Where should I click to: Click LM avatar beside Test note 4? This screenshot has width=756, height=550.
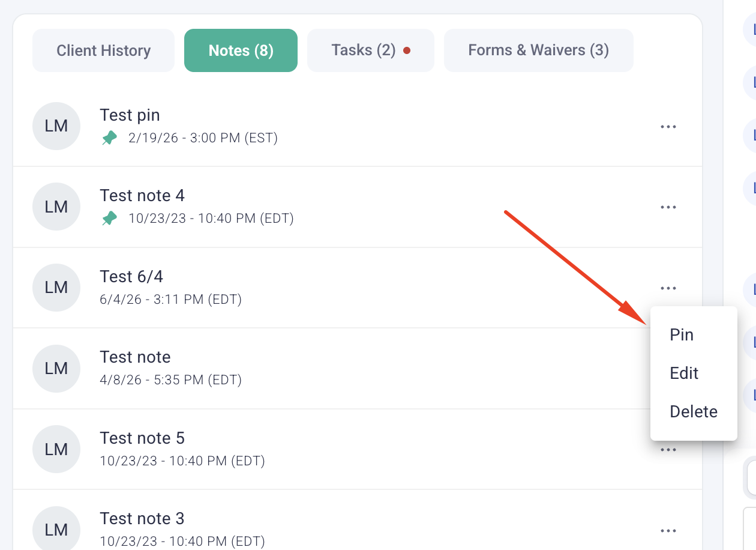(56, 207)
